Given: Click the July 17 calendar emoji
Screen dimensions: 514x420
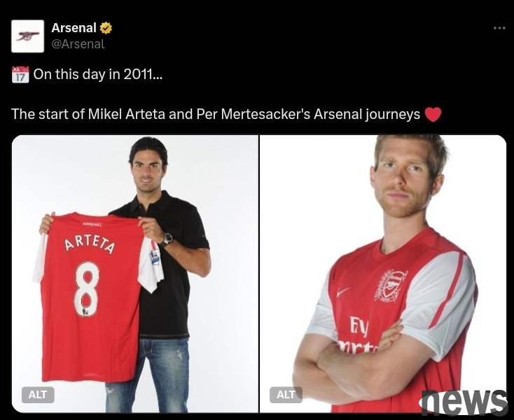Looking at the screenshot, I should [20, 74].
